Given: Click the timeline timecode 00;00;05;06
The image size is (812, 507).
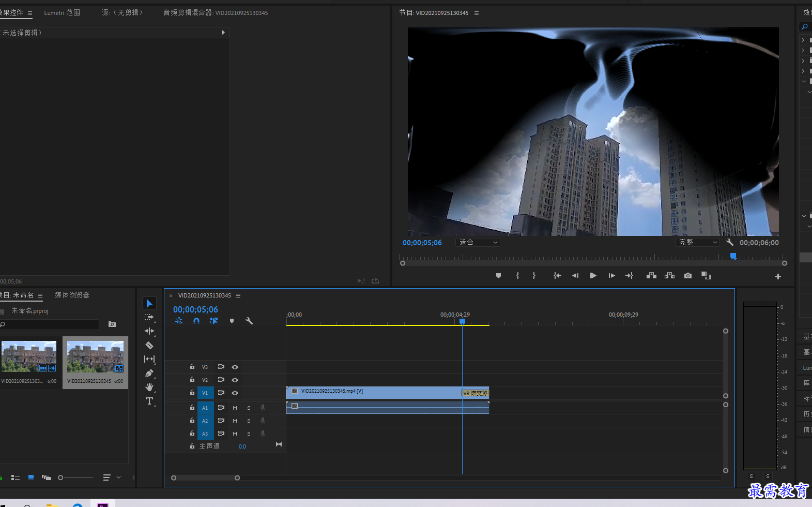Looking at the screenshot, I should [195, 309].
